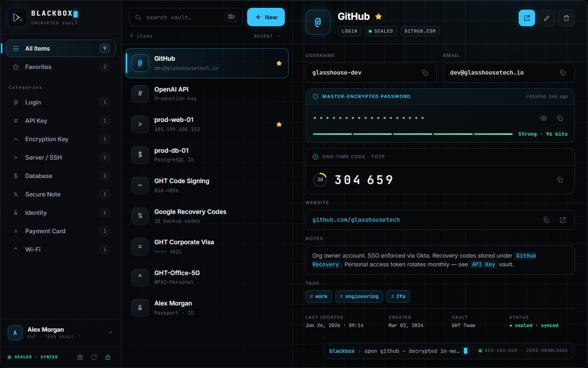Filter by API Key category

pyautogui.click(x=61, y=121)
